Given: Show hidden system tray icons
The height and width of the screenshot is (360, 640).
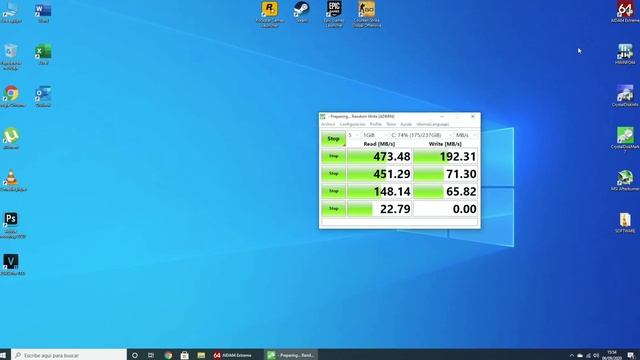Looking at the screenshot, I should coord(571,356).
